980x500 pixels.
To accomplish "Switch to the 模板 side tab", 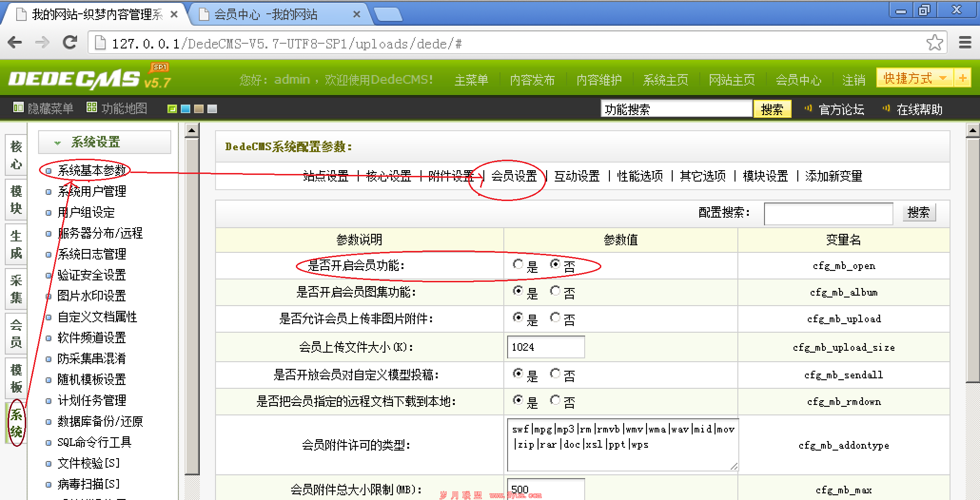I will [x=16, y=378].
